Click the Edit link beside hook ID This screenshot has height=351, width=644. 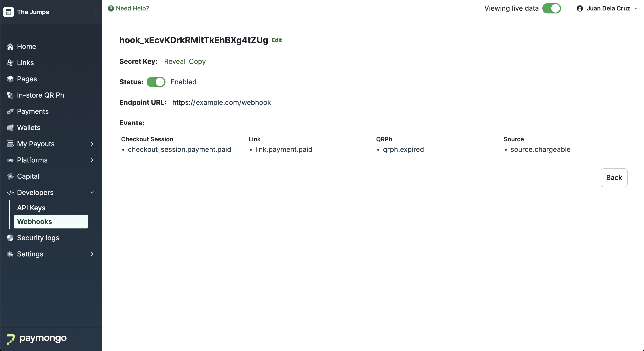(277, 40)
